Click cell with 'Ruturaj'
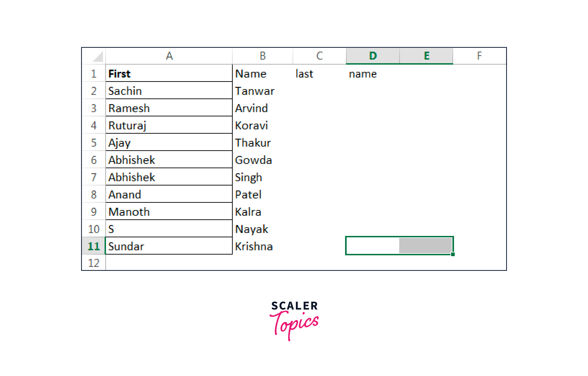The width and height of the screenshot is (588, 376). (x=169, y=126)
